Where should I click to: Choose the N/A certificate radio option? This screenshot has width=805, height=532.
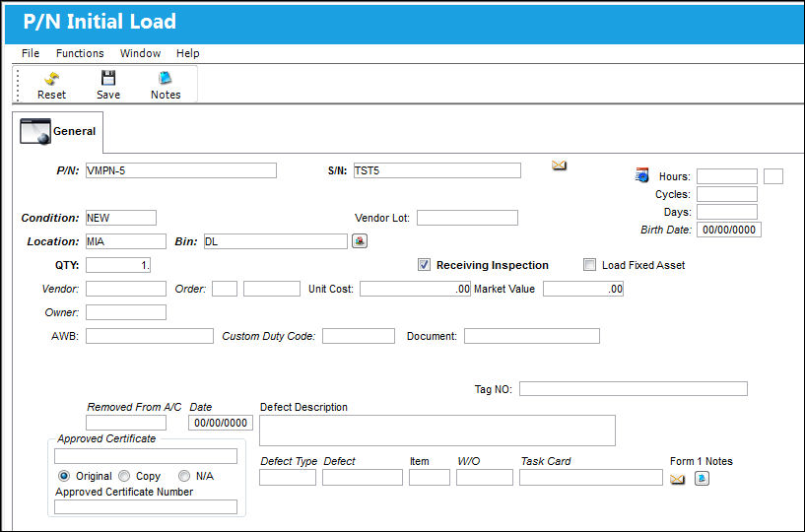tap(184, 476)
